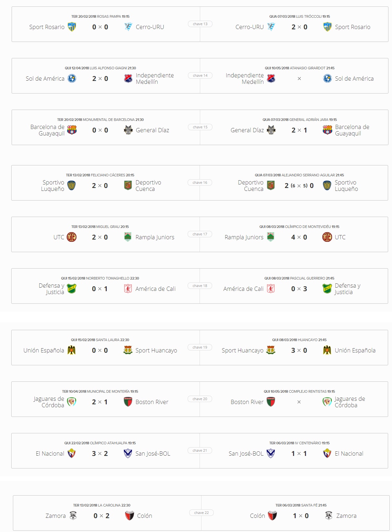Click América de Cali team name in first leg
The height and width of the screenshot is (532, 392).
pos(155,289)
